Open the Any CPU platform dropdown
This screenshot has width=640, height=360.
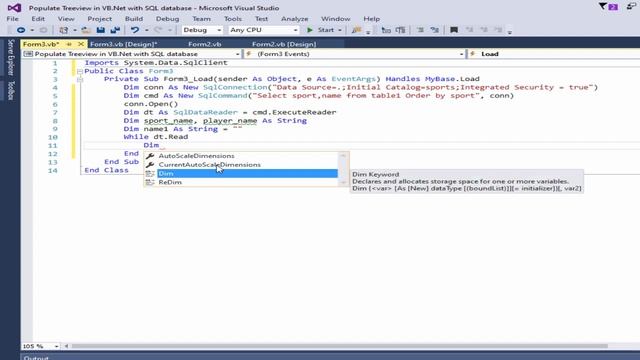click(264, 30)
